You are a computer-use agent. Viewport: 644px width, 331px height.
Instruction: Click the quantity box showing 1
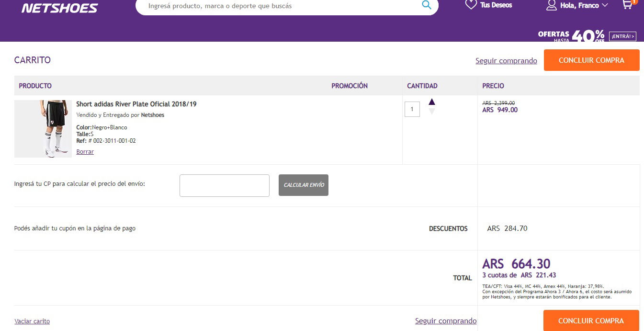[412, 109]
